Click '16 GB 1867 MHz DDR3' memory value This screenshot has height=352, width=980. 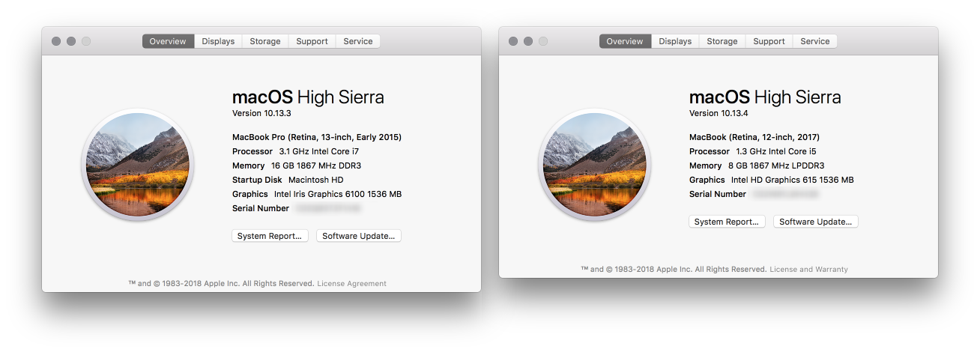317,166
